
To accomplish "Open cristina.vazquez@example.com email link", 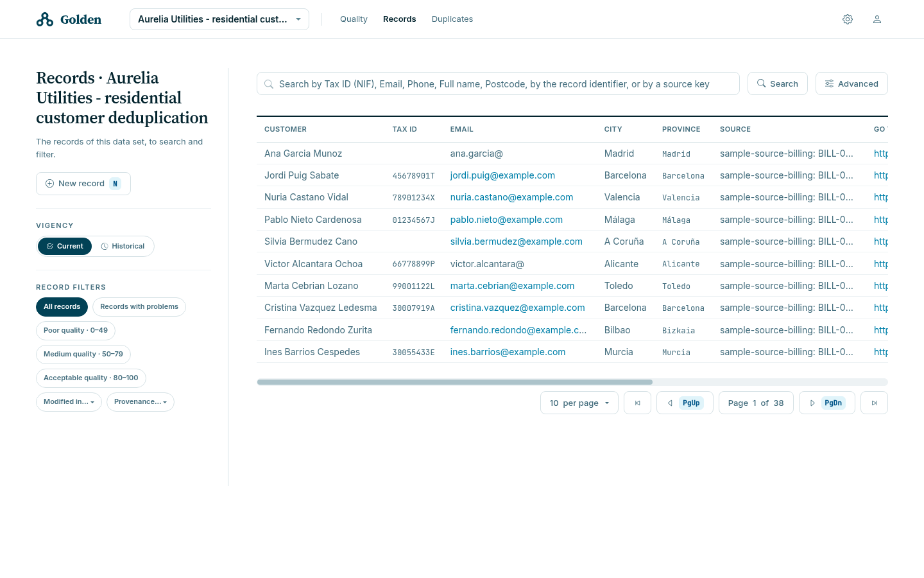I will tap(517, 308).
